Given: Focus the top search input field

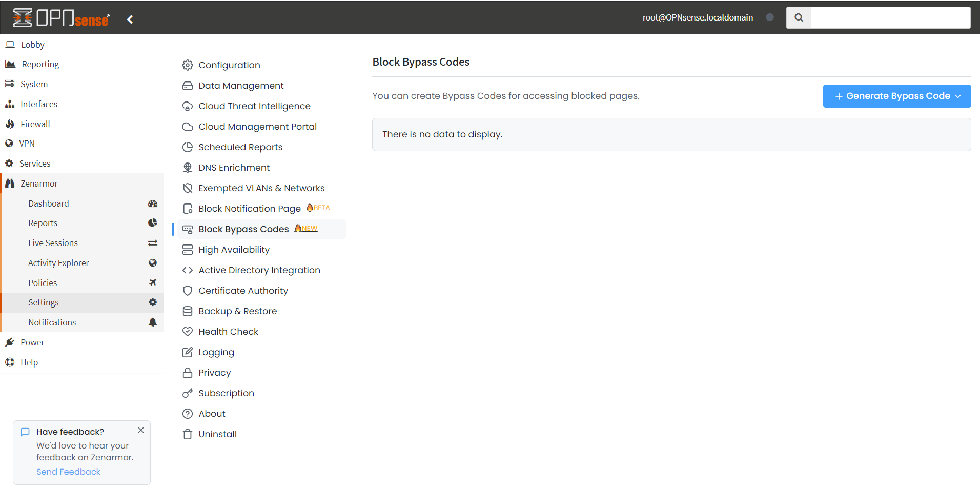Looking at the screenshot, I should pyautogui.click(x=890, y=17).
